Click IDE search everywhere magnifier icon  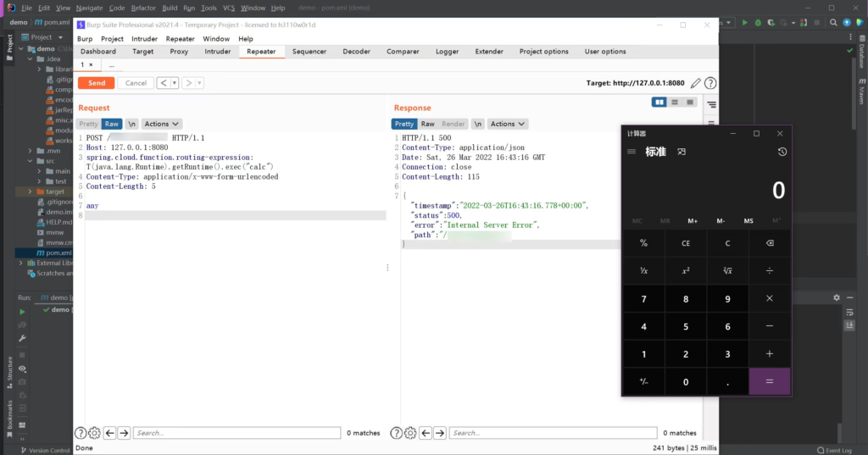tap(833, 23)
